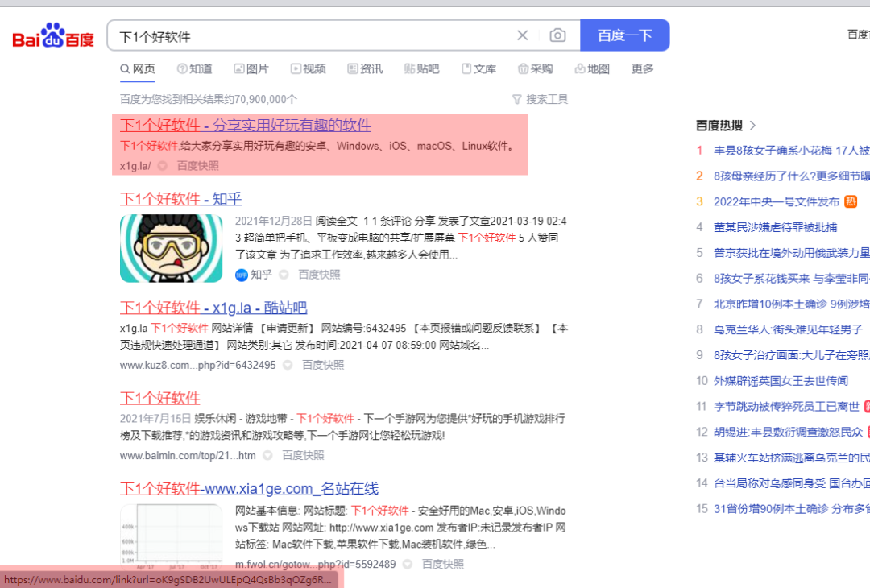Click the Baidu logo
870x588 pixels.
pyautogui.click(x=53, y=36)
